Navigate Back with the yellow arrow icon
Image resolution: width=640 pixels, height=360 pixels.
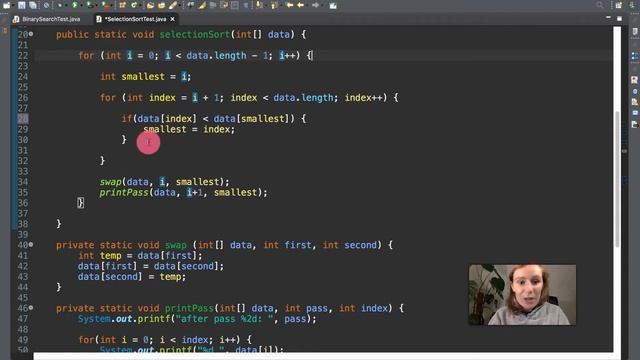[x=300, y=5]
